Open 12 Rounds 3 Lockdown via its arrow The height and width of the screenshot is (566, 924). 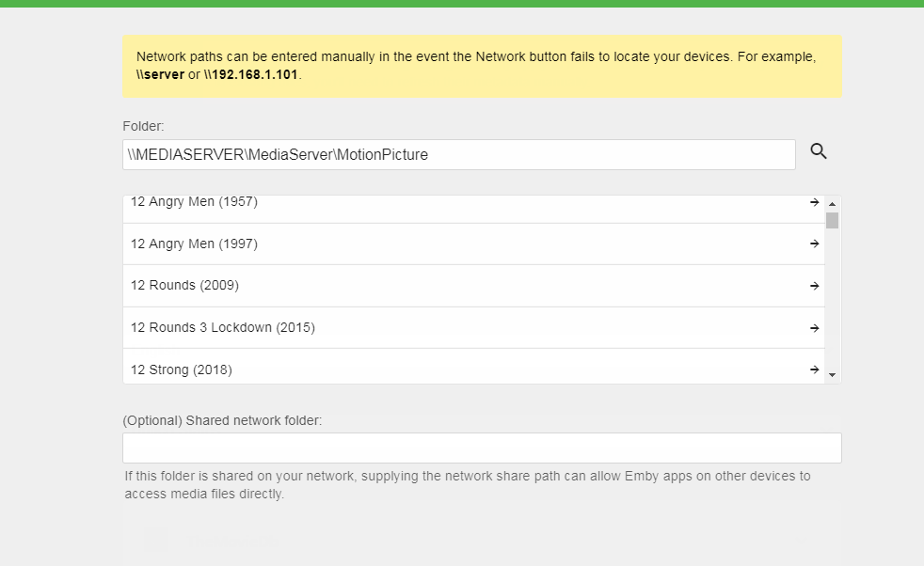[x=814, y=328]
